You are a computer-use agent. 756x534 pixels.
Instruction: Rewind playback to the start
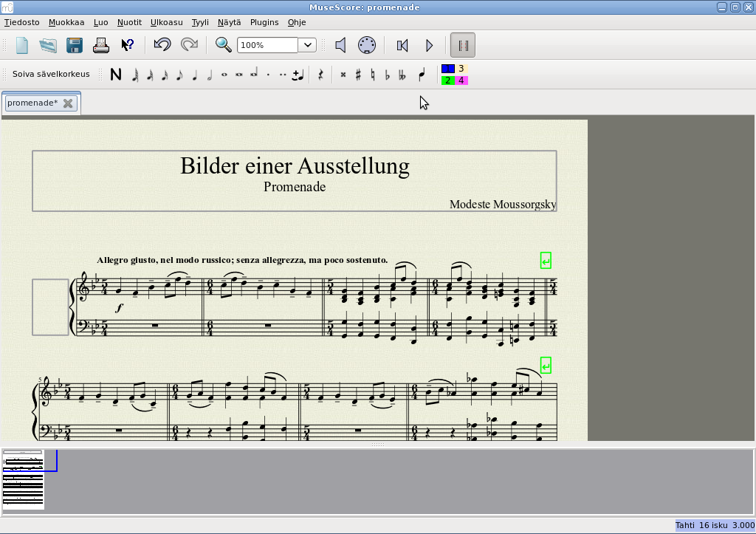(x=402, y=45)
